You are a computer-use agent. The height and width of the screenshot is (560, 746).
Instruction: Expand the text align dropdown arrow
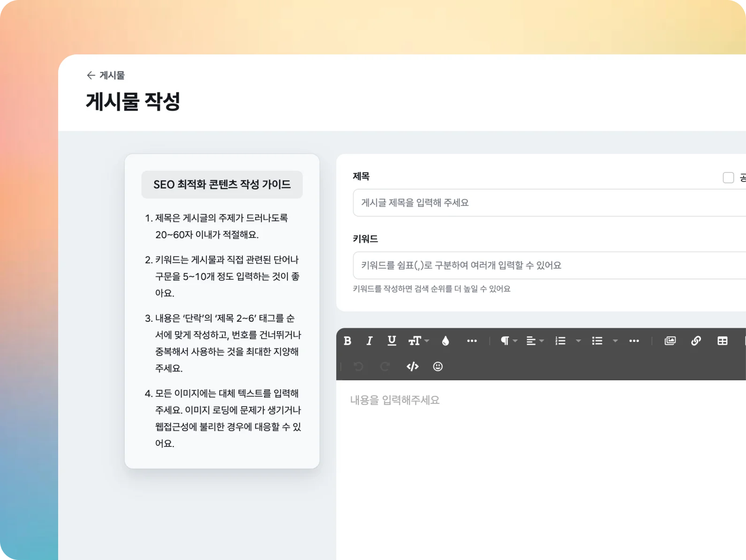542,341
